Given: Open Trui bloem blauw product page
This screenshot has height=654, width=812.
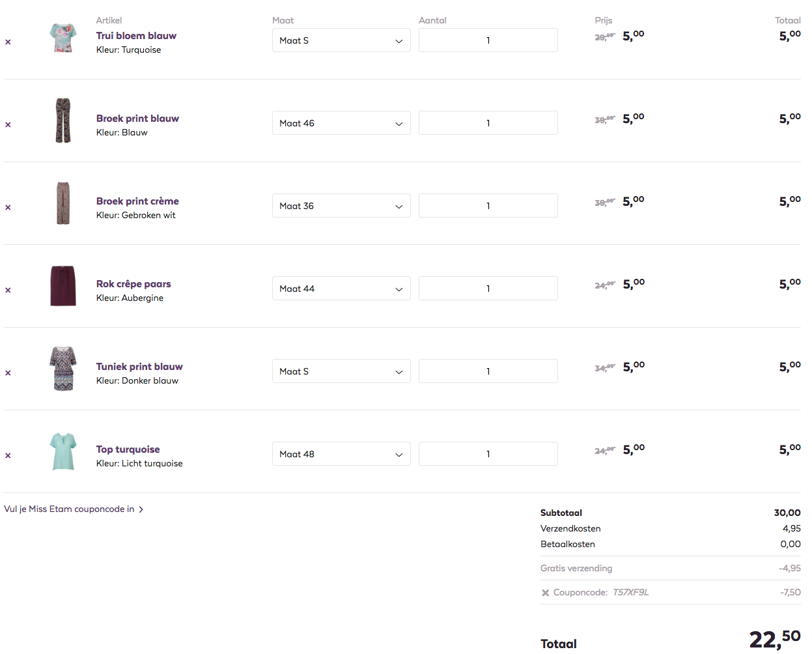Looking at the screenshot, I should [x=136, y=36].
